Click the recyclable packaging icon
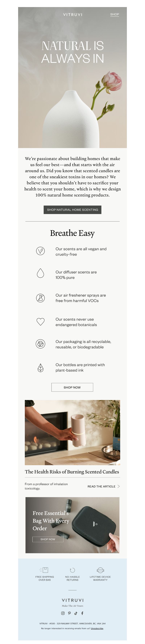This screenshot has height=644, width=145. pos(40,344)
